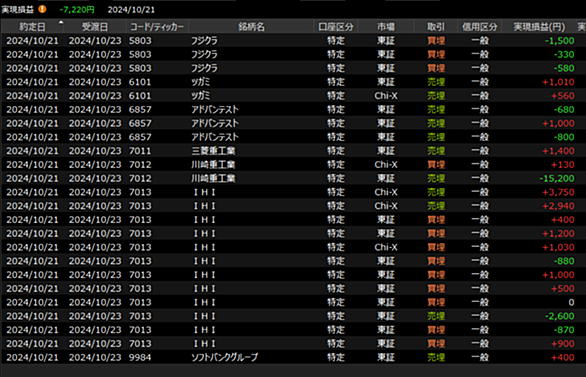The height and width of the screenshot is (377, 586).
Task: Select the アドバンテスト loss value -800
Action: (564, 137)
